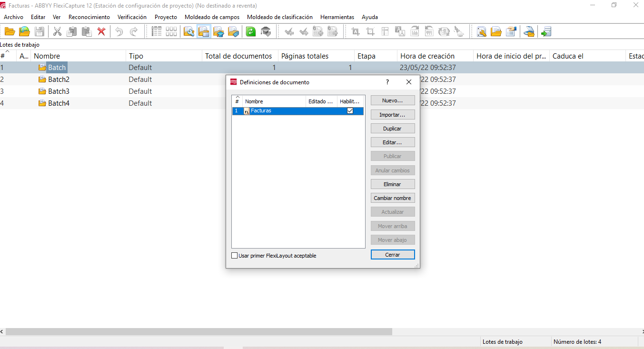
Task: Click the copy icon in toolbar
Action: (x=72, y=31)
